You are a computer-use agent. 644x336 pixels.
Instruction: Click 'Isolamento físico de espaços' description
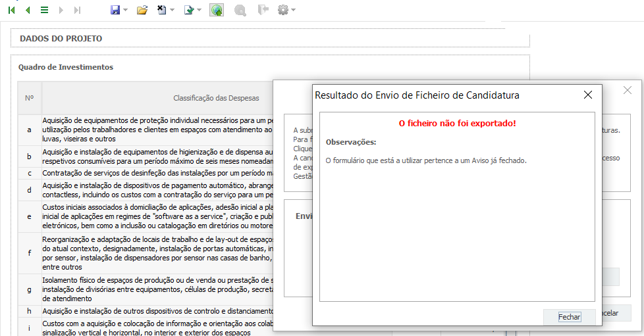click(157, 289)
